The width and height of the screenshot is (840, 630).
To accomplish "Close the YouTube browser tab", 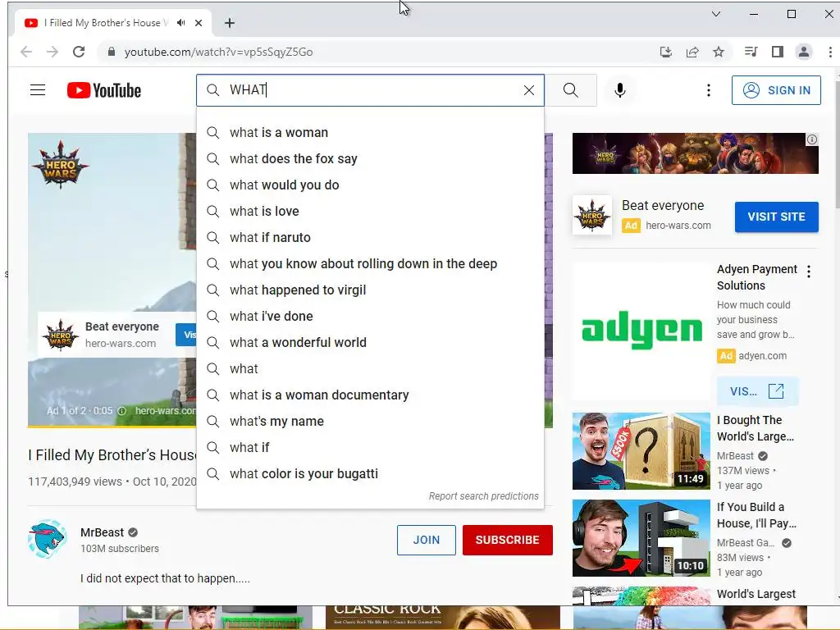I will pyautogui.click(x=199, y=23).
